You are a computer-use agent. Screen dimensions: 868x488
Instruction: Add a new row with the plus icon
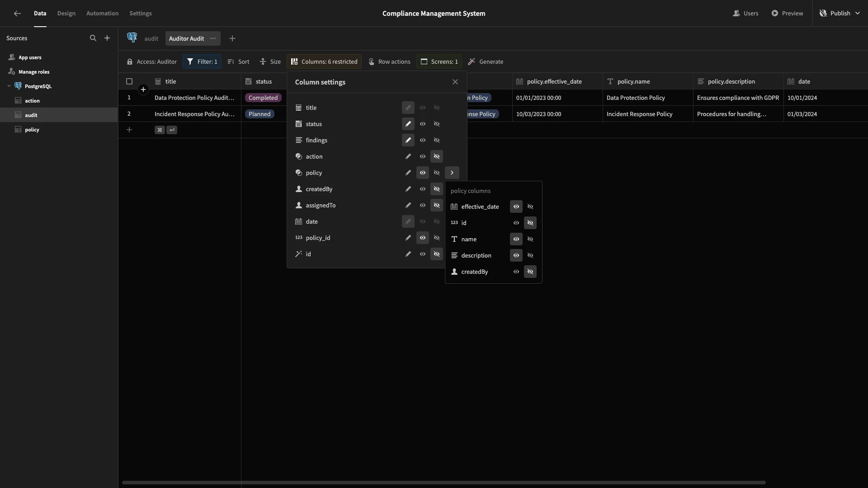click(x=129, y=130)
